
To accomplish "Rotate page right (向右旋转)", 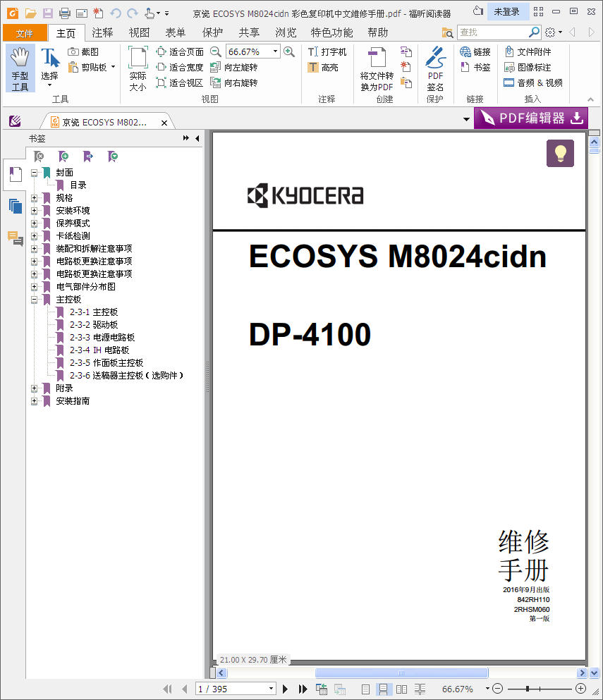I will (234, 82).
